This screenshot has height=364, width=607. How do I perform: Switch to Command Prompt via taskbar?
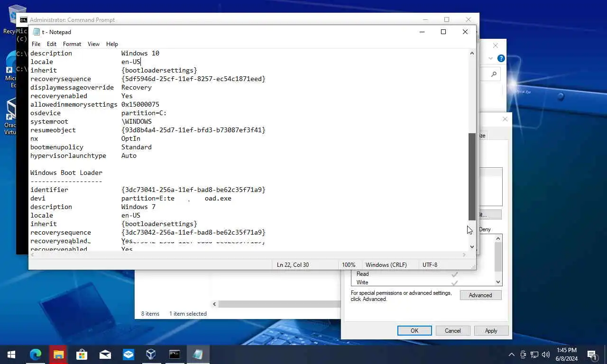[x=175, y=354]
